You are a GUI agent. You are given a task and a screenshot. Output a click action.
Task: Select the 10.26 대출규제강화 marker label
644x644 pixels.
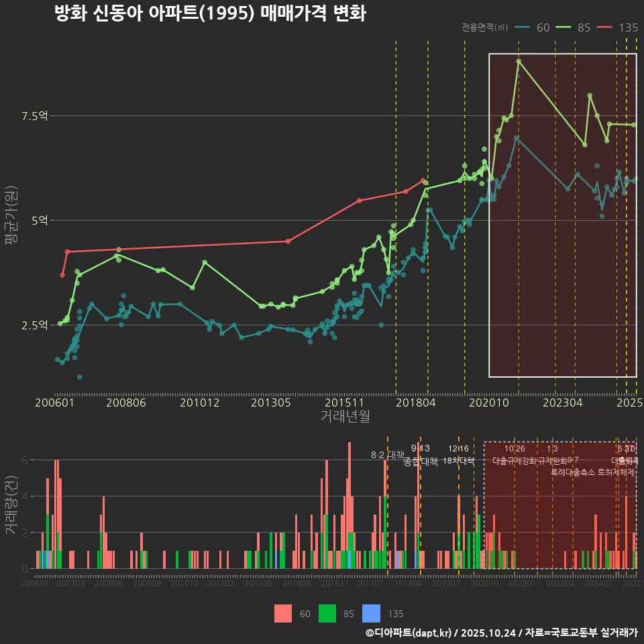pos(515,455)
